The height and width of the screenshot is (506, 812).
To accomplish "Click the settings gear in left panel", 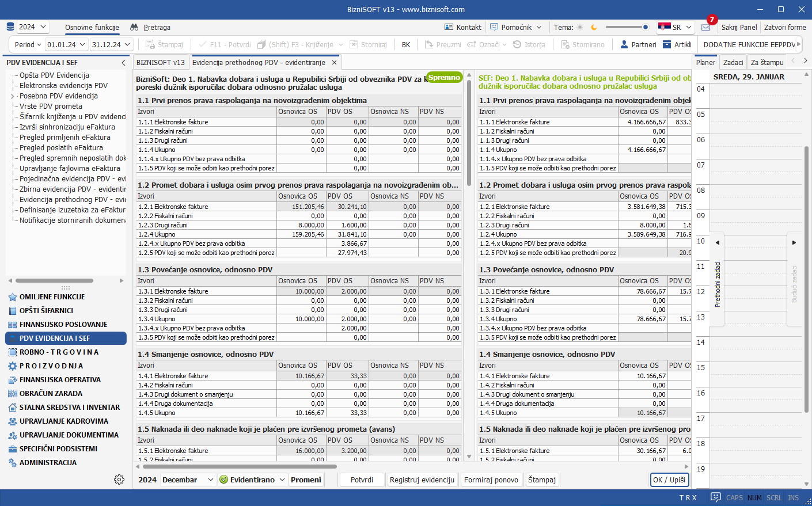I will pyautogui.click(x=119, y=480).
